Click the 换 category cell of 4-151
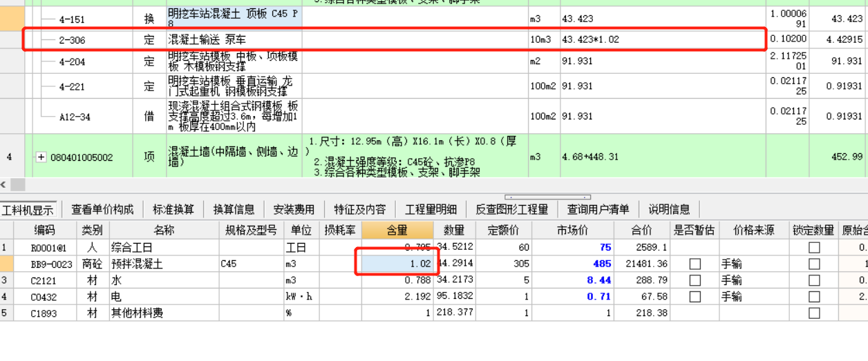Screen dimensions: 868x361 149,19
